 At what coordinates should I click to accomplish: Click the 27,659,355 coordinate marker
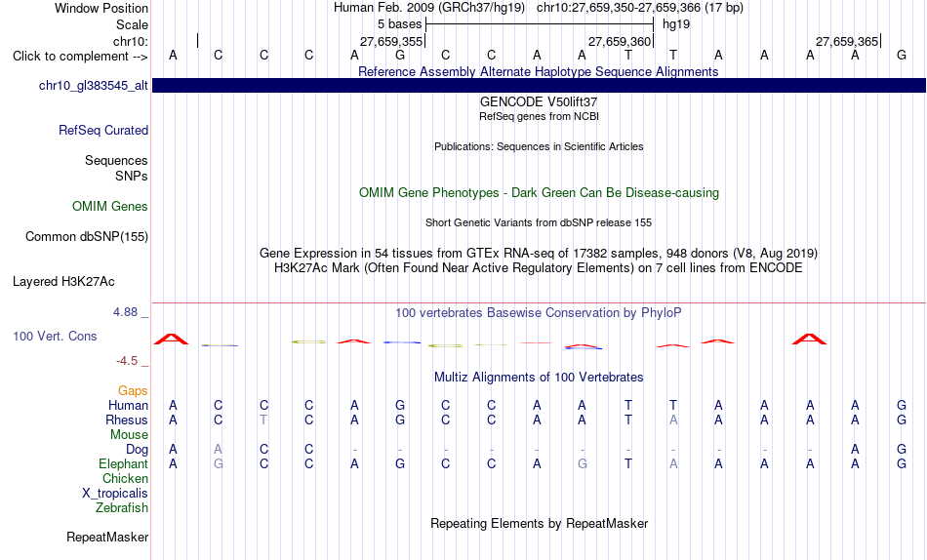(391, 41)
